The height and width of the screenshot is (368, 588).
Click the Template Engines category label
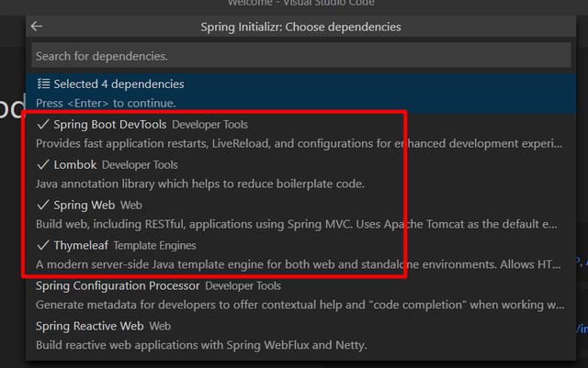[154, 245]
